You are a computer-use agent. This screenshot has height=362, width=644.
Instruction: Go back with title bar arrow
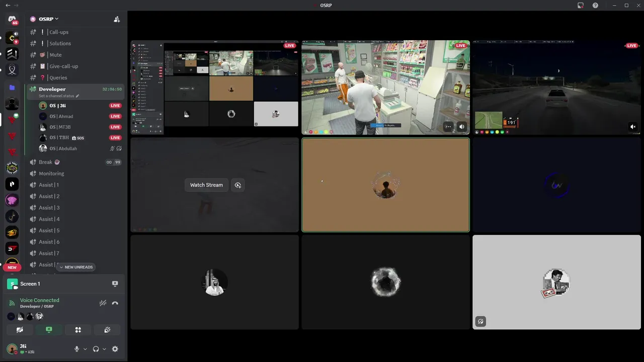[8, 5]
